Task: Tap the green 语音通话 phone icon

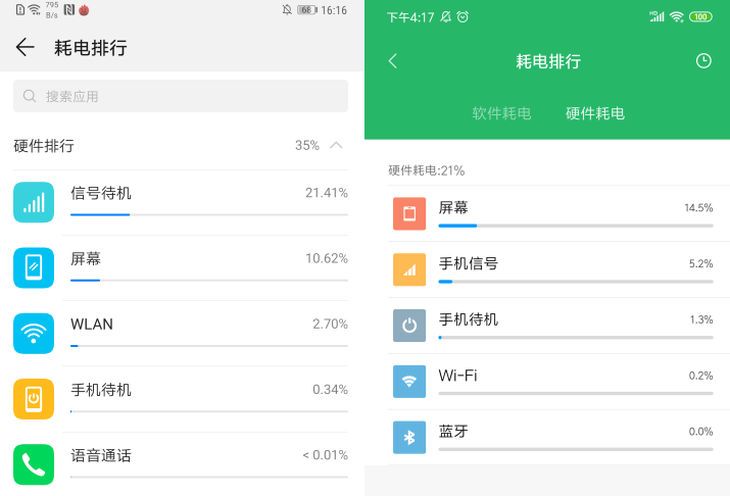Action: coord(34,465)
